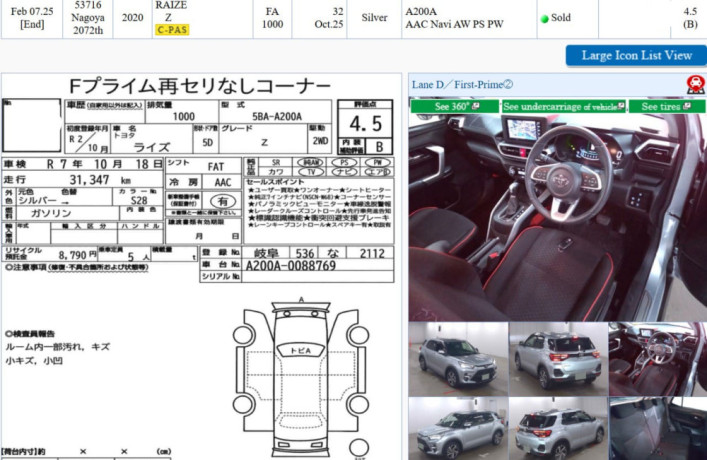The width and height of the screenshot is (707, 460).
Task: Click the color code S28
Action: tap(139, 201)
